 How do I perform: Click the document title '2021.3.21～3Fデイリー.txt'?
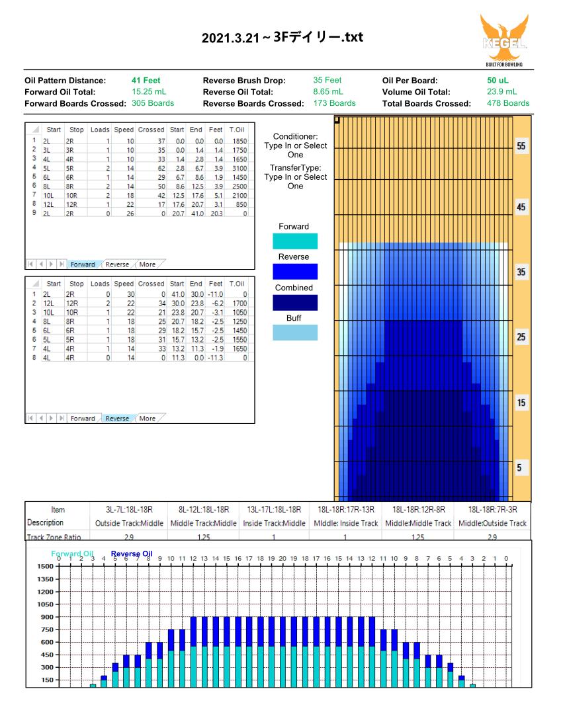pos(282,37)
